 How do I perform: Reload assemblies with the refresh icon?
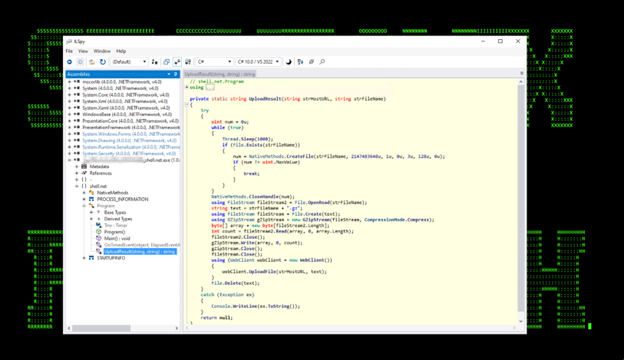point(103,62)
